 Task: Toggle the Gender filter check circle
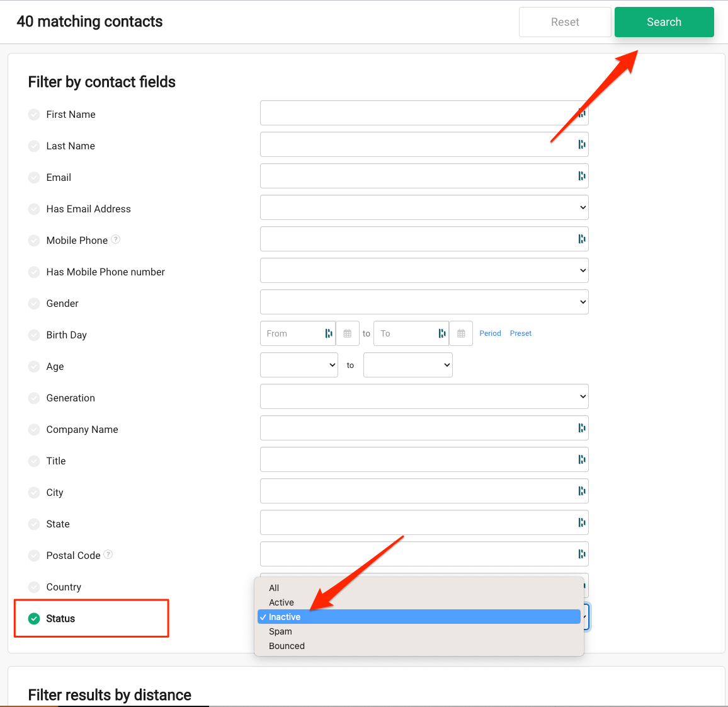coord(34,304)
